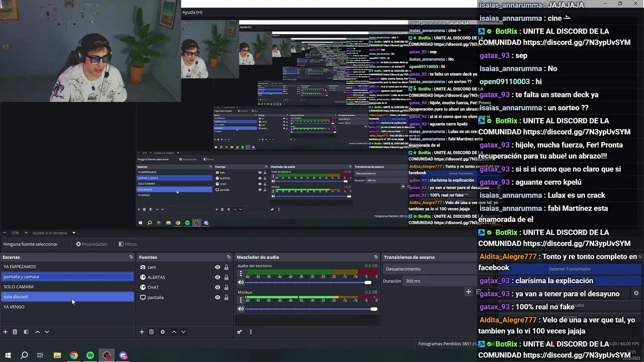Float the Escenas dock with its popout icon

(x=131, y=257)
